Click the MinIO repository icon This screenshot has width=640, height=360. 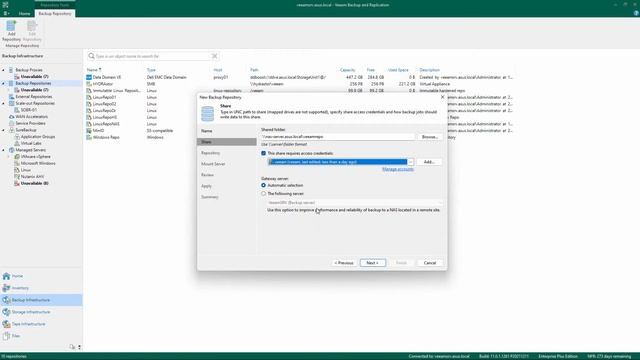click(89, 131)
